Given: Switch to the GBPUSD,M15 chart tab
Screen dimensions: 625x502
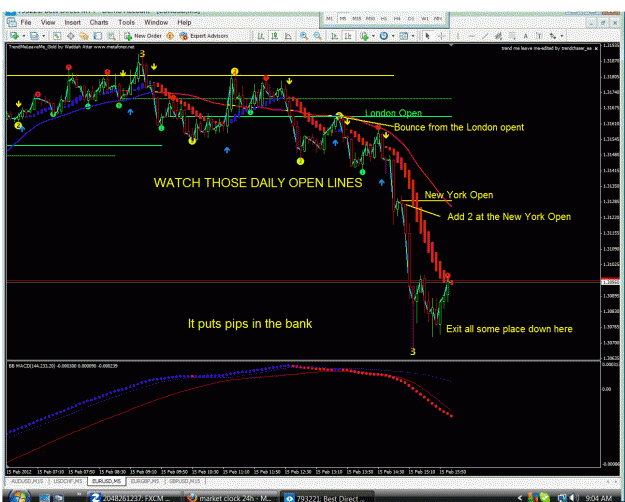Looking at the screenshot, I should coord(184,481).
